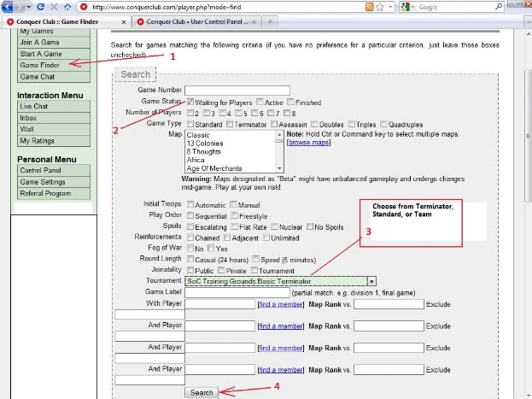Screen dimensions: 532x399
Task: Open Referral Program in Personal Menu
Action: (54, 194)
